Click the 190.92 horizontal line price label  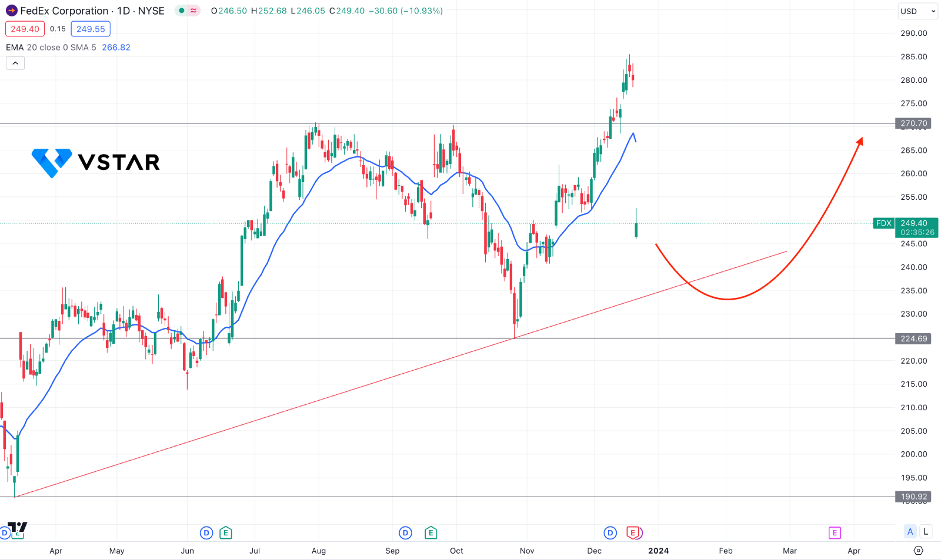pos(914,497)
